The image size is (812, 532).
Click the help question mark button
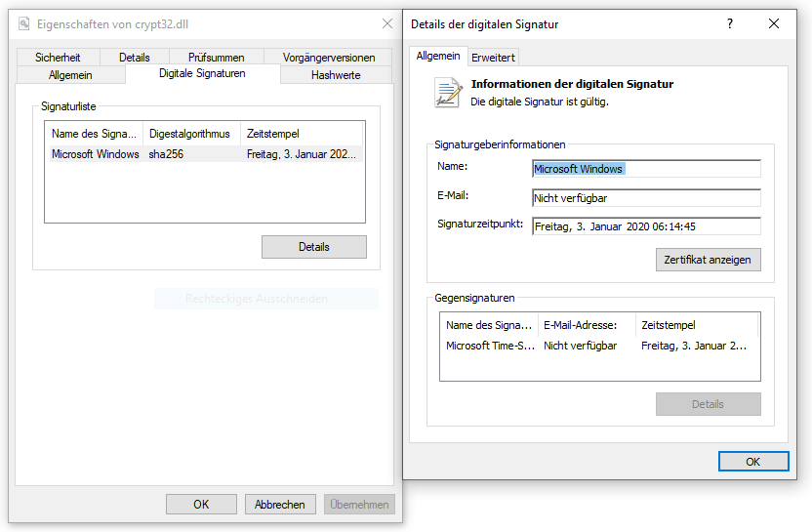click(730, 23)
